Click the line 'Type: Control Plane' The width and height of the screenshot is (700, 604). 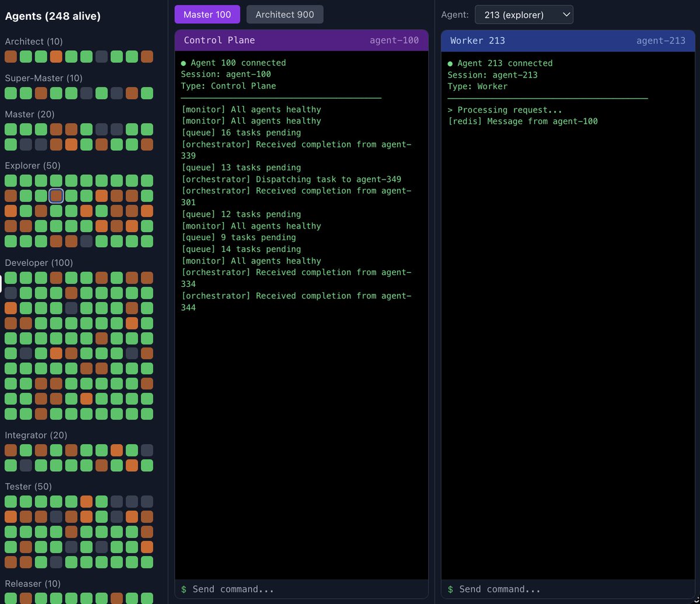pyautogui.click(x=229, y=86)
